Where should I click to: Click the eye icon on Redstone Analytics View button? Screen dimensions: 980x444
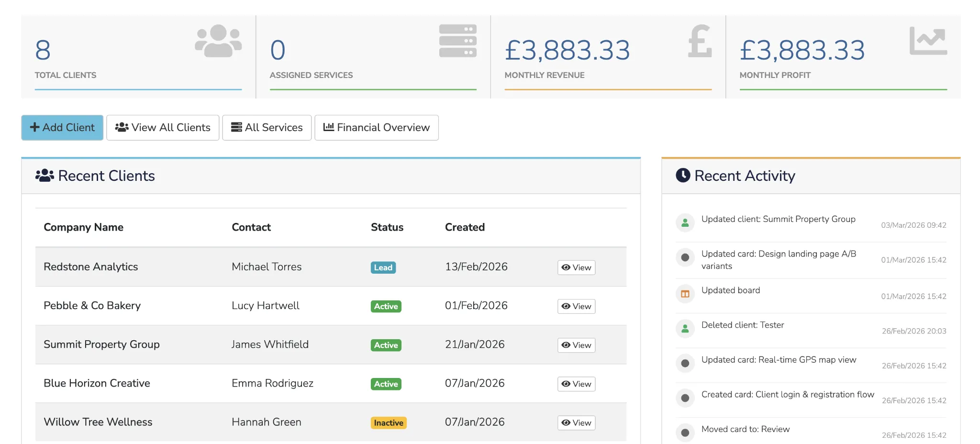(566, 267)
